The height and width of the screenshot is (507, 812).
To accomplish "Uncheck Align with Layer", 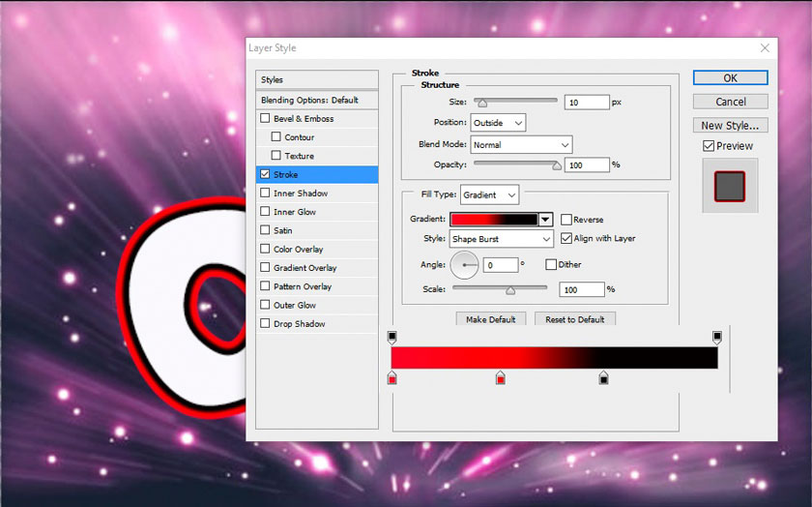I will 566,238.
